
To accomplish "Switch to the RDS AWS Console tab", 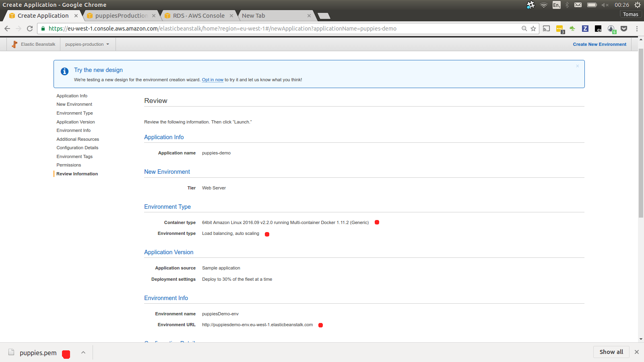I will click(199, 16).
